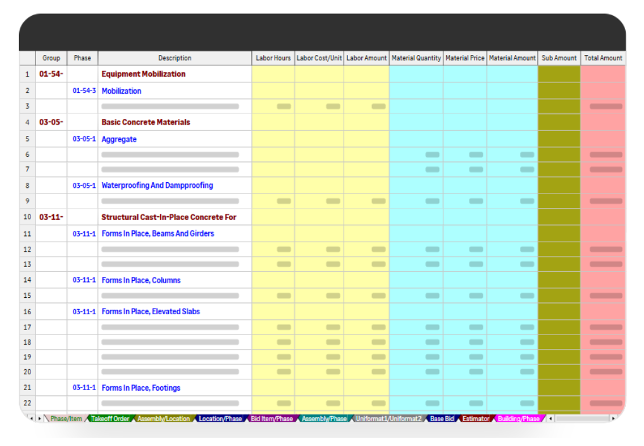644x446 pixels.
Task: Click the 03-05- group cell
Action: (51, 122)
